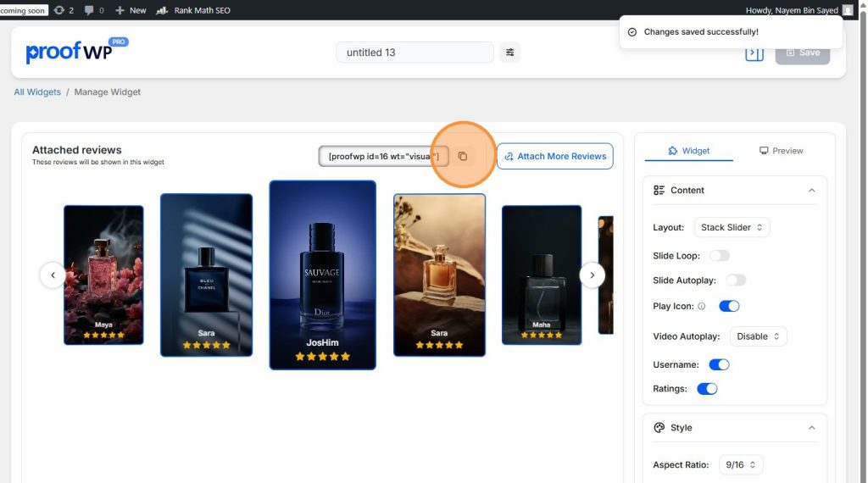Click the user avatar in admin bar
The image size is (868, 483).
click(x=848, y=10)
